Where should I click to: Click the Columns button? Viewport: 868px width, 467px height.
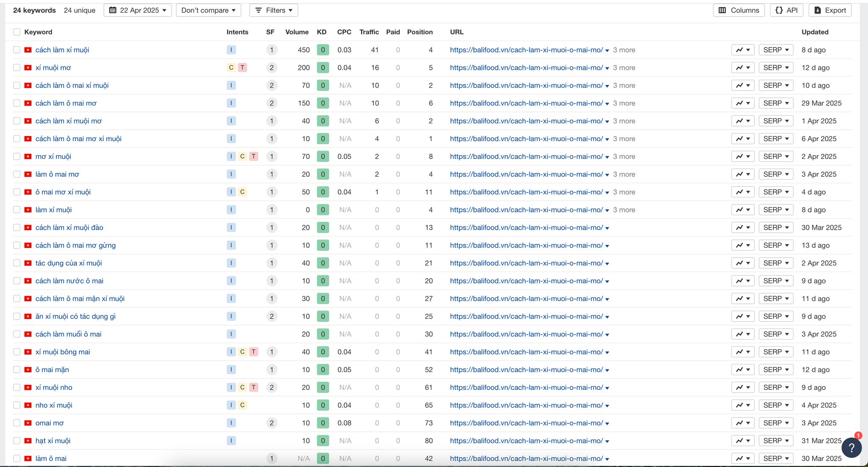coord(739,10)
